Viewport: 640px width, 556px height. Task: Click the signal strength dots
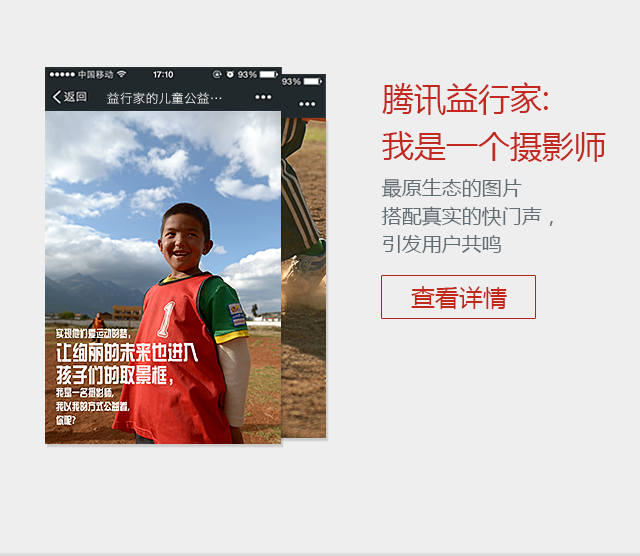tap(62, 74)
